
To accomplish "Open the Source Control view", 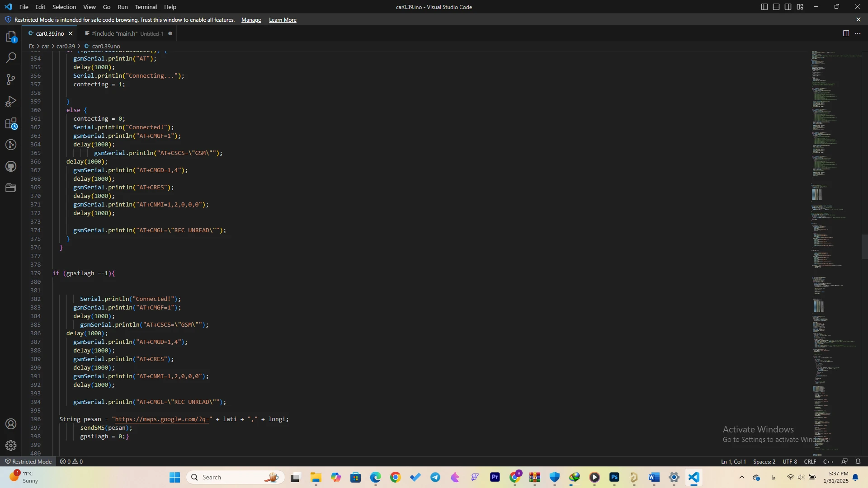I will (11, 80).
